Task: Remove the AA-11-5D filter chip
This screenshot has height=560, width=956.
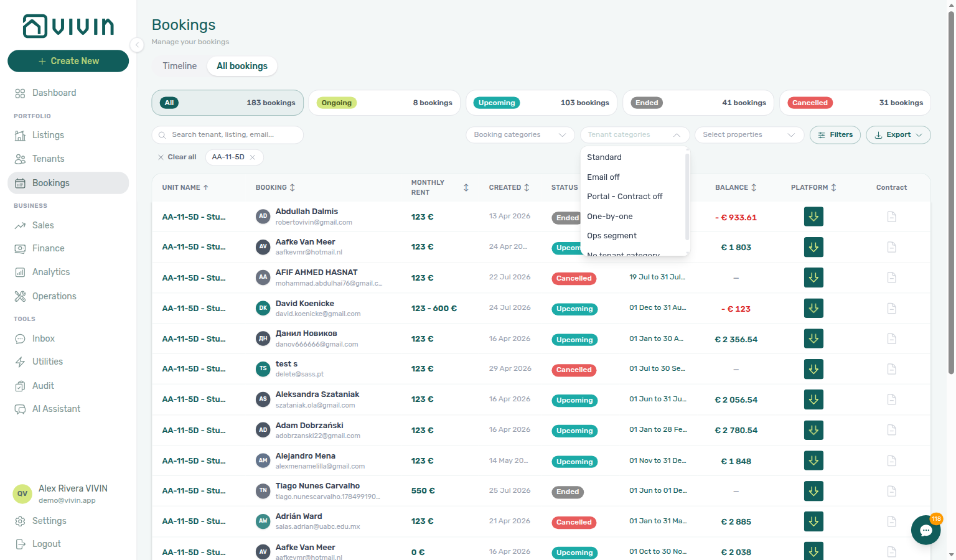Action: point(253,157)
